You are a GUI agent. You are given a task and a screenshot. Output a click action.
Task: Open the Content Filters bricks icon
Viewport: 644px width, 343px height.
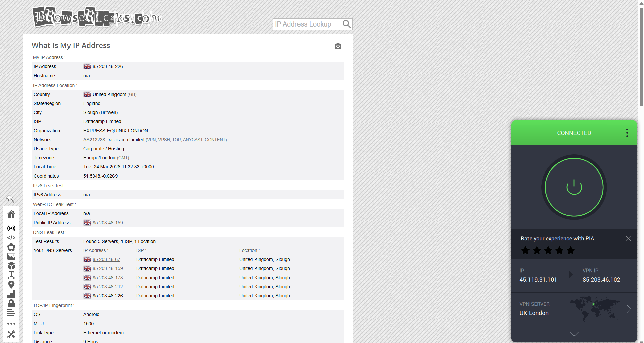click(x=11, y=313)
